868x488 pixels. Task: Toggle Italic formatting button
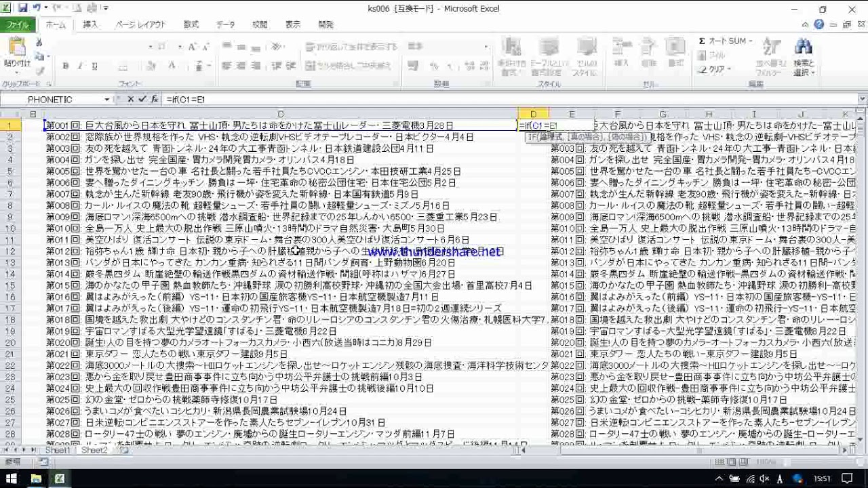(x=80, y=66)
